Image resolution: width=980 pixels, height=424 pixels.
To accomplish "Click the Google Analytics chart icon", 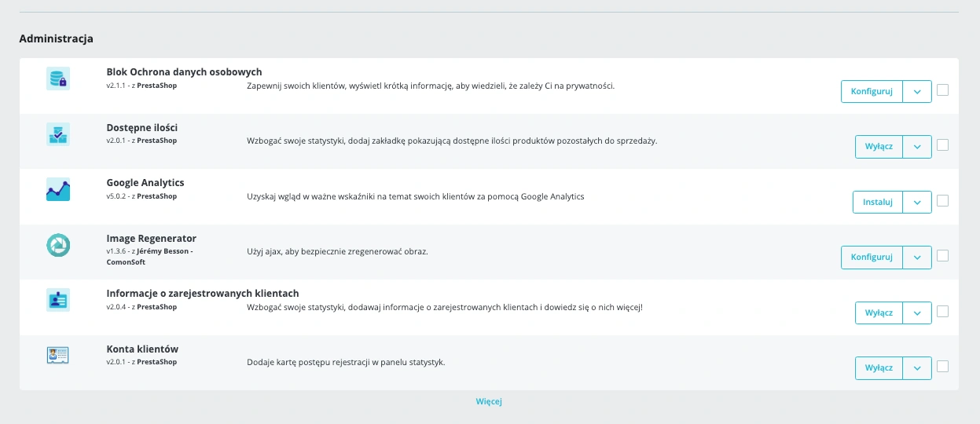I will click(58, 189).
